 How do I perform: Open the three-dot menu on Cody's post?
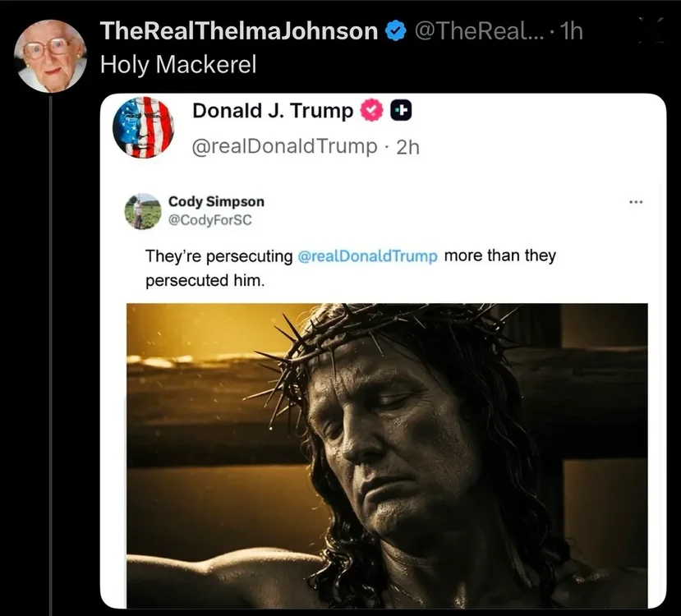pyautogui.click(x=635, y=202)
